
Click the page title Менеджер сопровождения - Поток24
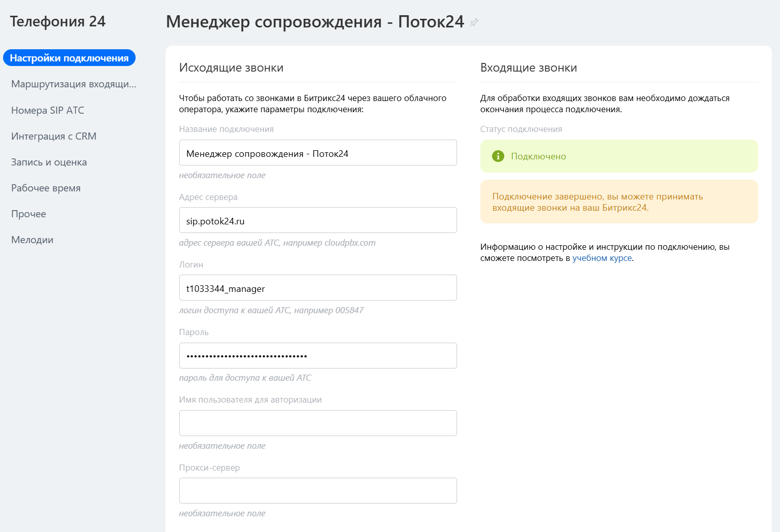(x=315, y=22)
